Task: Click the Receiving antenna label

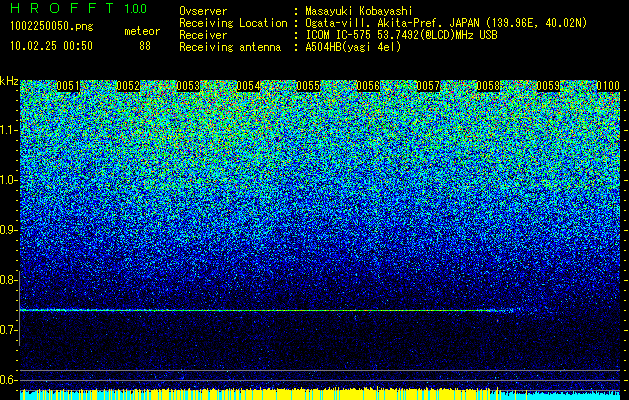Action: click(230, 47)
